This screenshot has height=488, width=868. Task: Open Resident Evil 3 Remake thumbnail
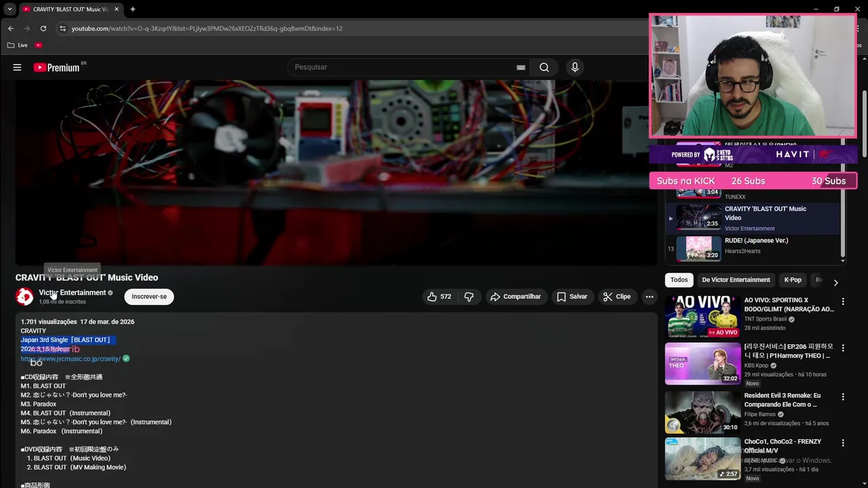click(703, 412)
